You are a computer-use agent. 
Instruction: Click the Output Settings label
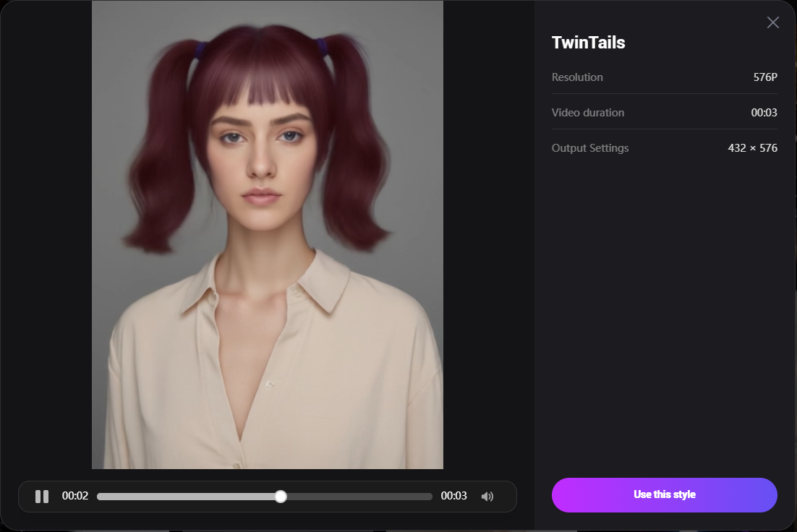click(x=590, y=148)
